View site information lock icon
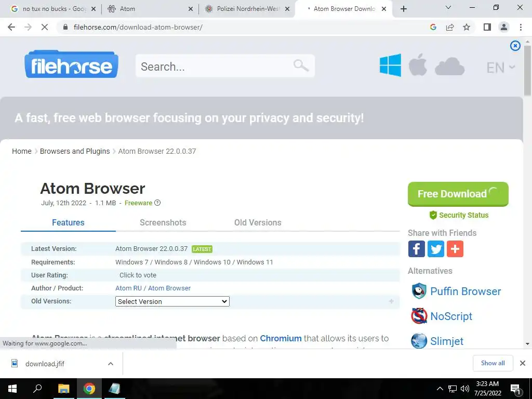The height and width of the screenshot is (399, 532). (x=65, y=27)
